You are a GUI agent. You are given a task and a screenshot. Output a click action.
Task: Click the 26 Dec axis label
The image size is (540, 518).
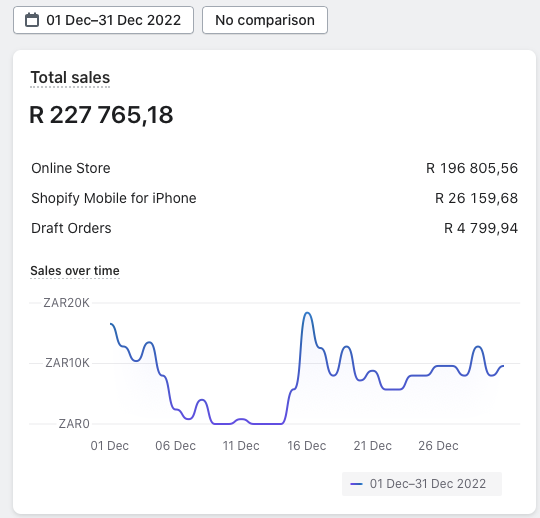(438, 446)
